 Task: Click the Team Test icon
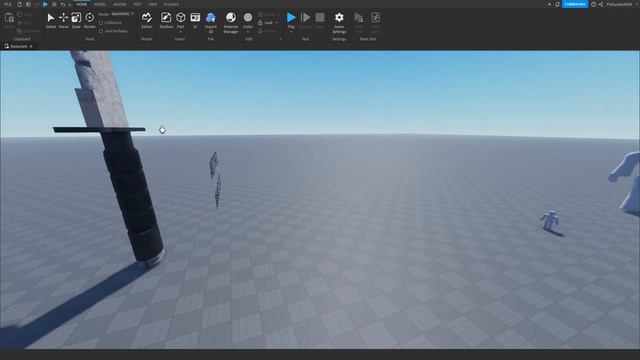point(359,18)
